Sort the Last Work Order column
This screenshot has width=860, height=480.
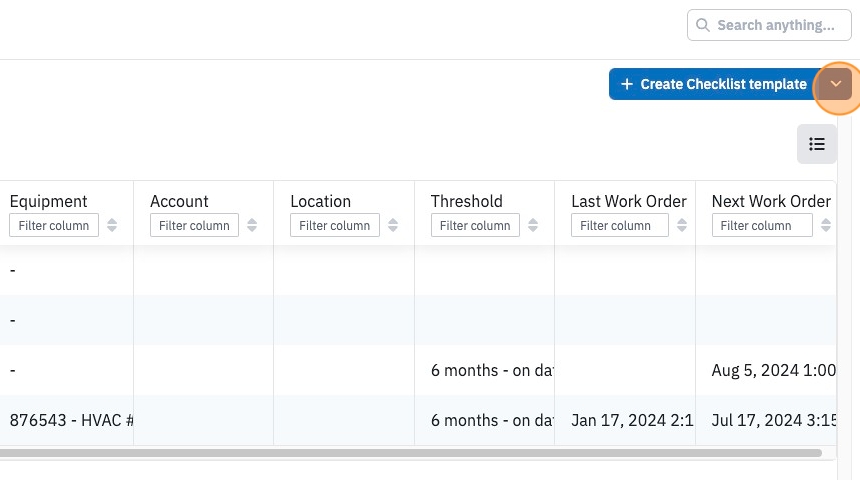pyautogui.click(x=682, y=225)
